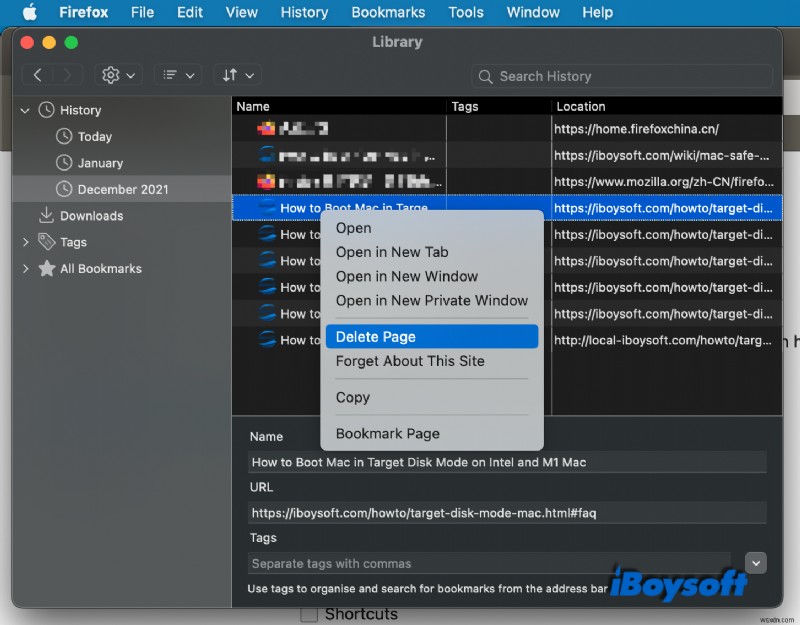Click the back navigation arrow
Screen dimensions: 800x625
click(x=37, y=75)
